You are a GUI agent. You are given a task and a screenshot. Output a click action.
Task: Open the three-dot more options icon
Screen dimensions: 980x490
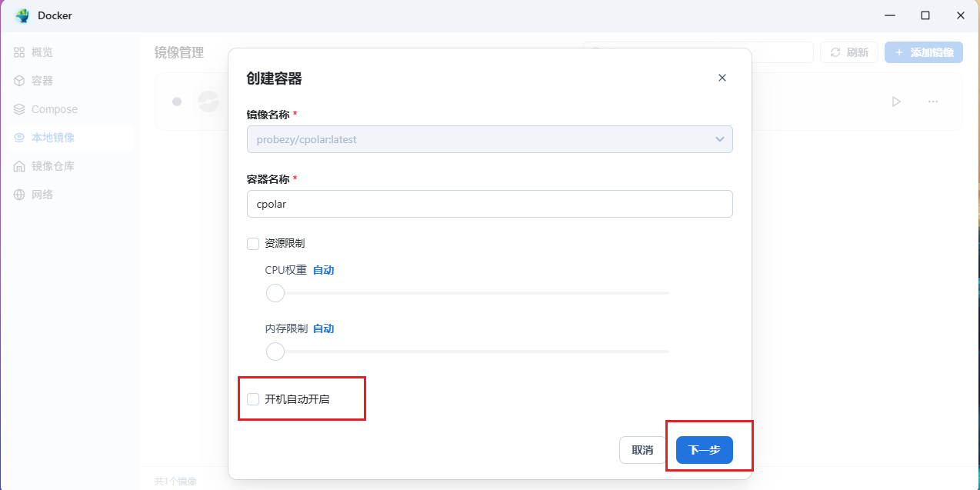(933, 102)
